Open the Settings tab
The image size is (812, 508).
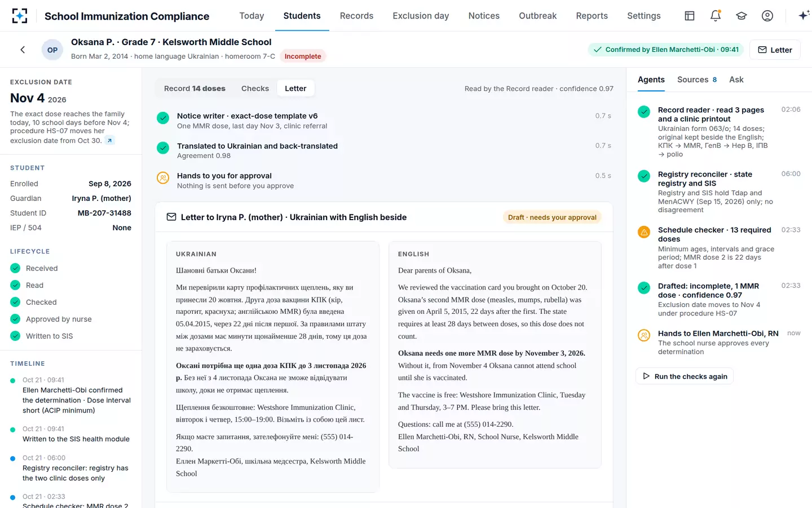643,16
